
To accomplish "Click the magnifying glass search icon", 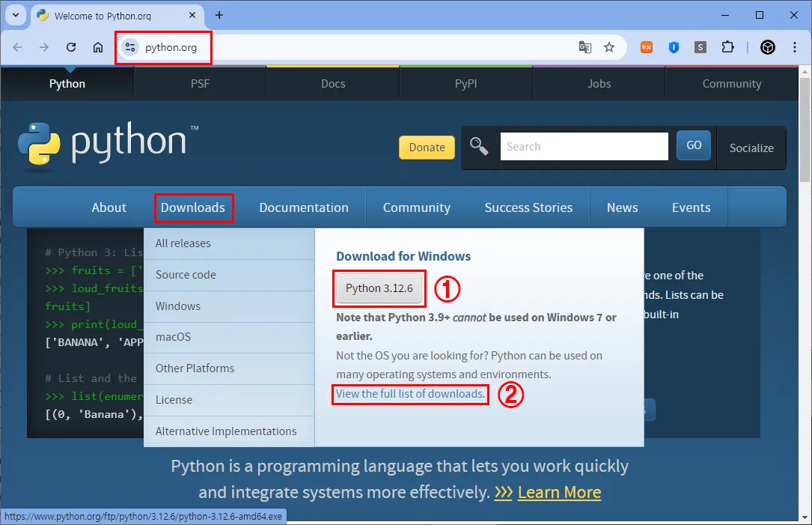I will pos(479,147).
